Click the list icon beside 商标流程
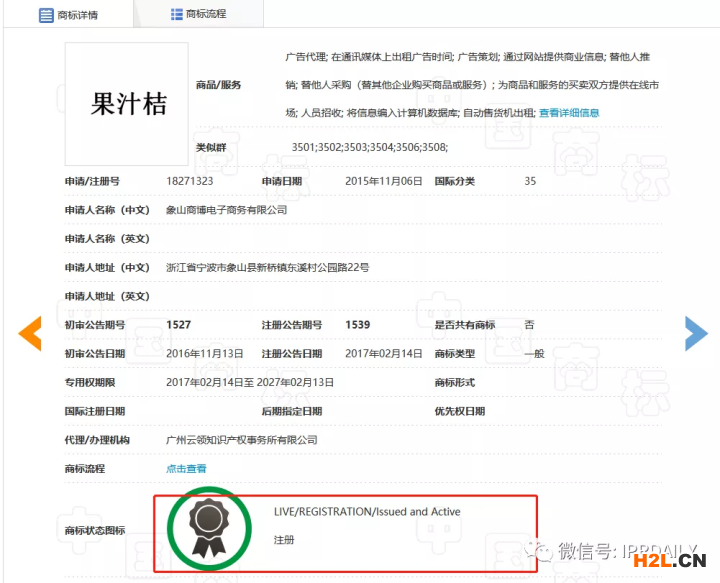 [x=177, y=14]
